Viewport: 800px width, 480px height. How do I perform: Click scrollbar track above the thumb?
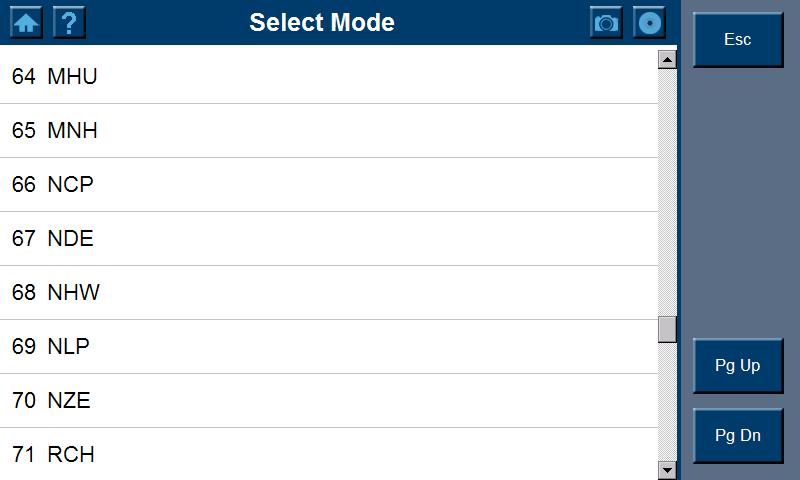click(x=667, y=190)
